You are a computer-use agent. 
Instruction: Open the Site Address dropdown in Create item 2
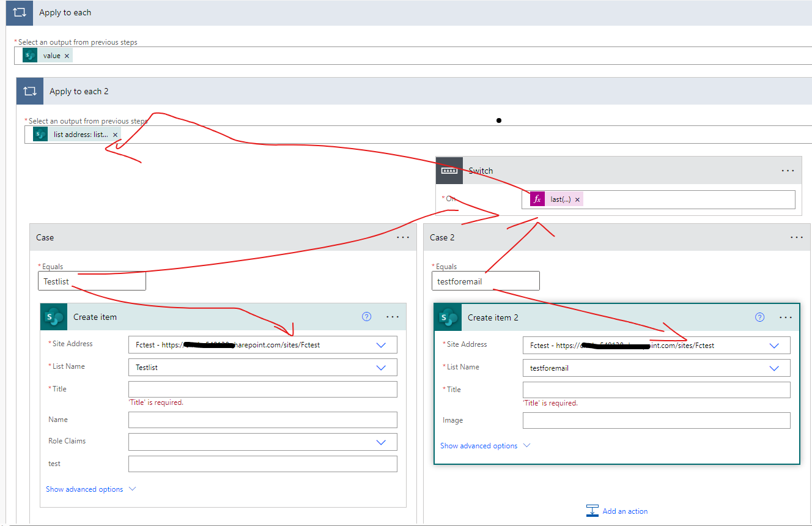[774, 345]
